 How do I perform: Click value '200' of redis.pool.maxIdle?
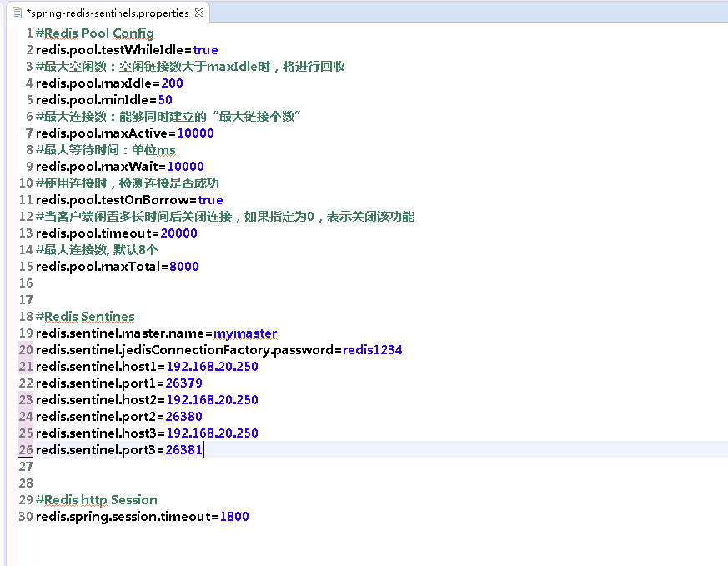[x=173, y=83]
